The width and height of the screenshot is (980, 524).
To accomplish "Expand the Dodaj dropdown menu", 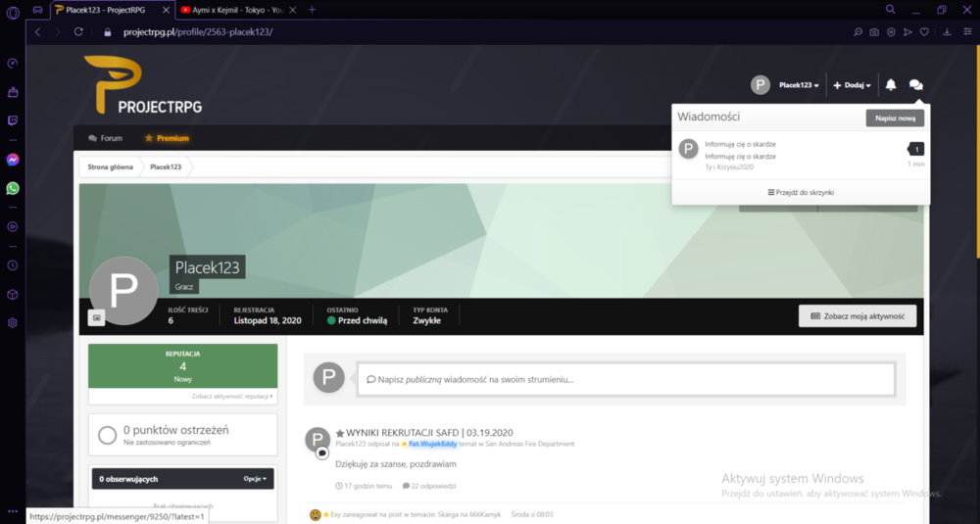I will [852, 85].
